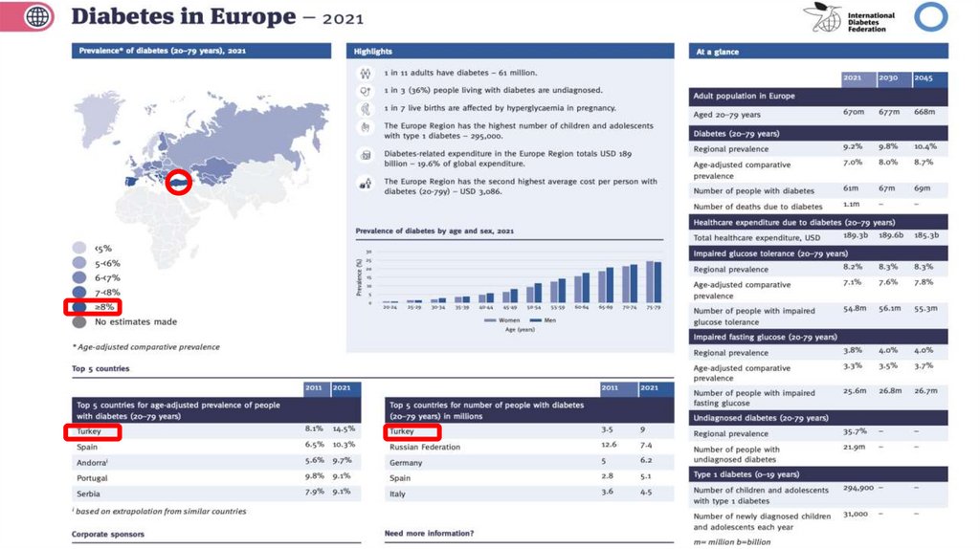980x549 pixels.
Task: Select the 'Prevalence of diabetes (20-79 years), 2021' header
Action: 201,51
